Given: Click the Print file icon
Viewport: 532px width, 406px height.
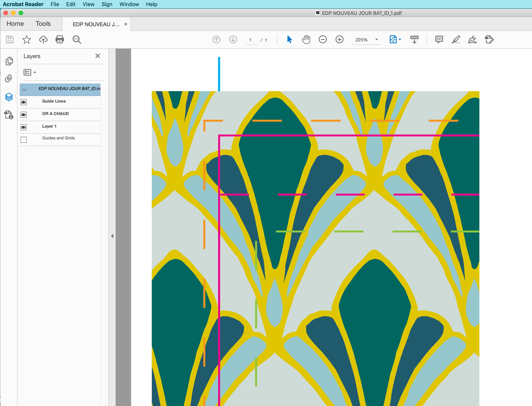Looking at the screenshot, I should coord(60,39).
